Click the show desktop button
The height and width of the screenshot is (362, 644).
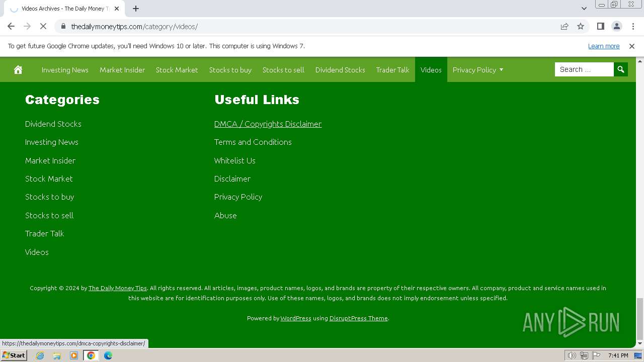pos(638,355)
